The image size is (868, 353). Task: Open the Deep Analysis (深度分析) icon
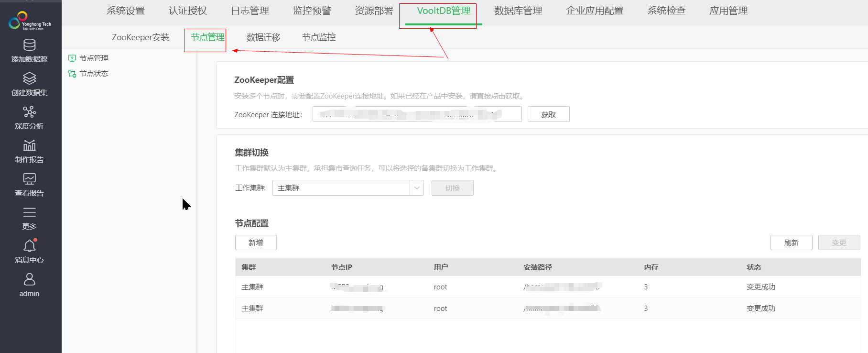point(30,112)
